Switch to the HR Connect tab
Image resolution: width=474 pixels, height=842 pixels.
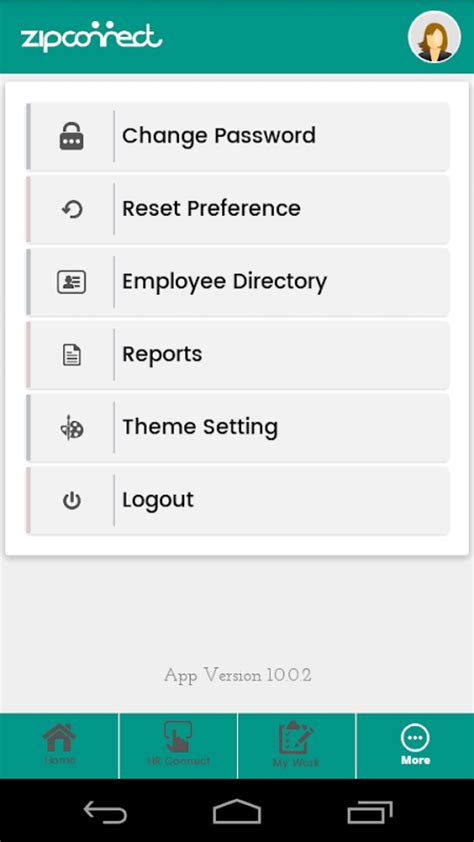(x=178, y=745)
